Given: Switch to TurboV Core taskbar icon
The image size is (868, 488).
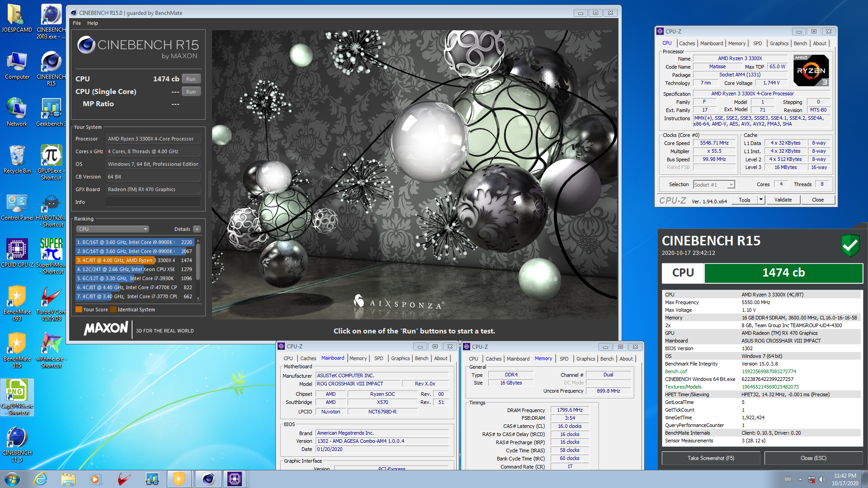Looking at the screenshot, I should point(123,479).
